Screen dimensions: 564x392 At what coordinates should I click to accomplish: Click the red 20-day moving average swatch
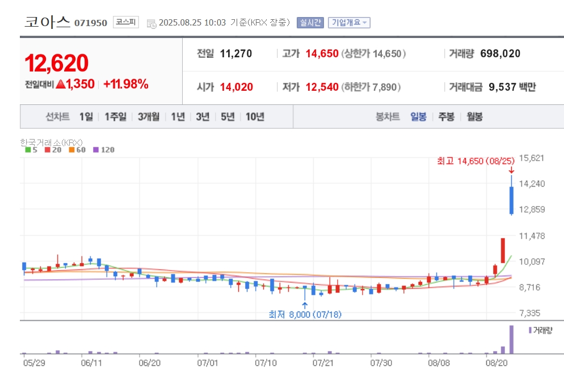tap(48, 150)
